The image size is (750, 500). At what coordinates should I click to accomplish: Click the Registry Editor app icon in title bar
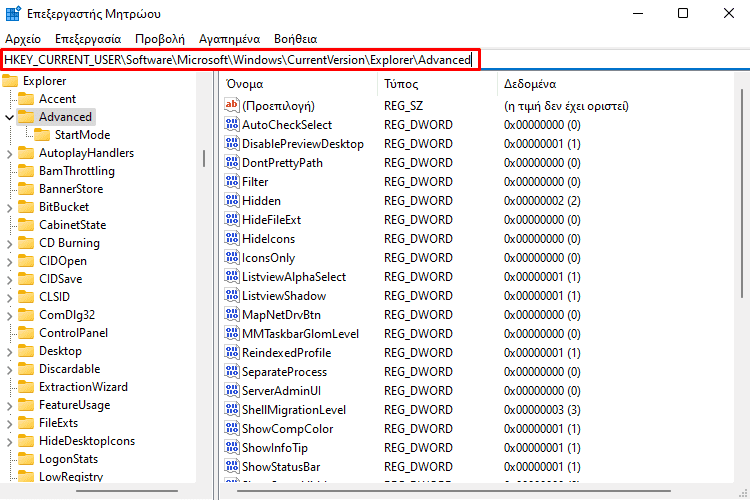point(13,13)
